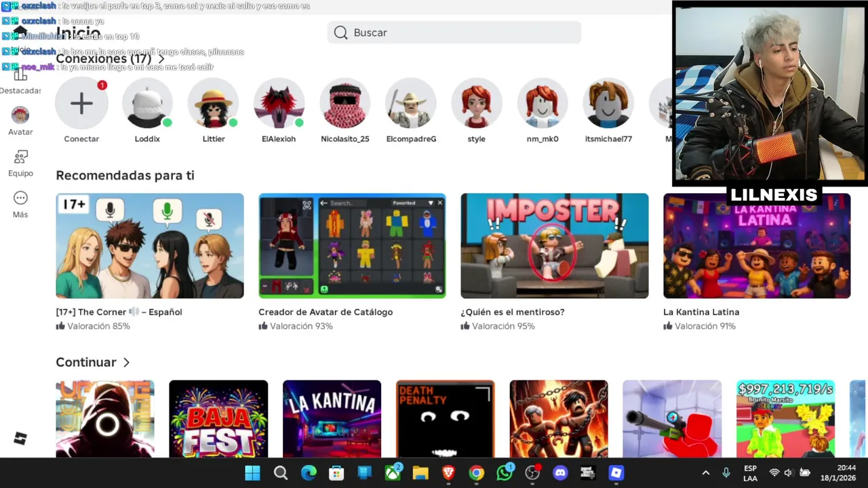Open ElAlexioh's profile avatar
This screenshot has height=488, width=868.
[279, 104]
